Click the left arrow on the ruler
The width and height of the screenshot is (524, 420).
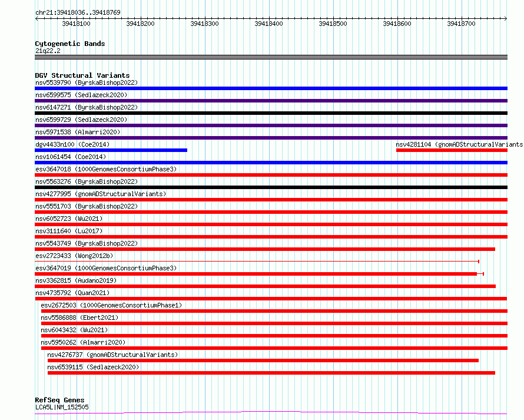click(x=37, y=18)
